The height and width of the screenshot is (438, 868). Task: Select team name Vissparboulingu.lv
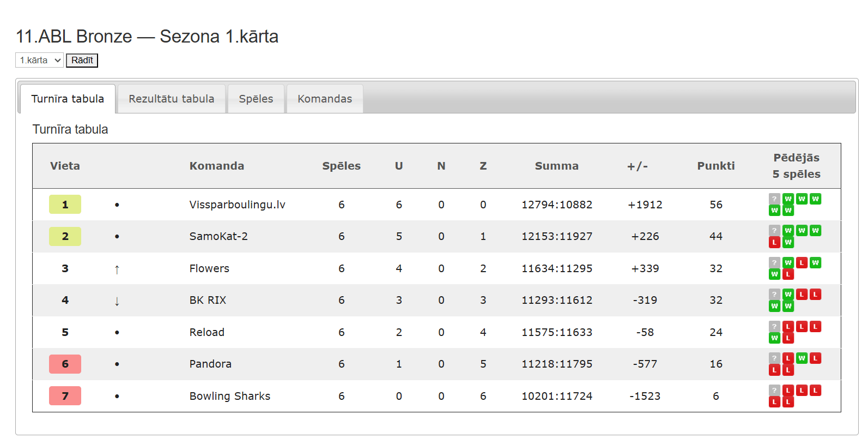tap(237, 205)
